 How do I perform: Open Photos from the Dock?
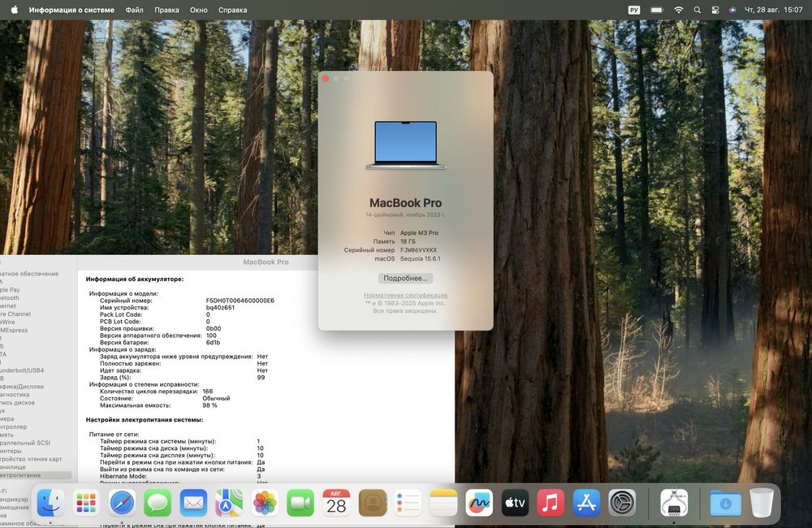[265, 503]
